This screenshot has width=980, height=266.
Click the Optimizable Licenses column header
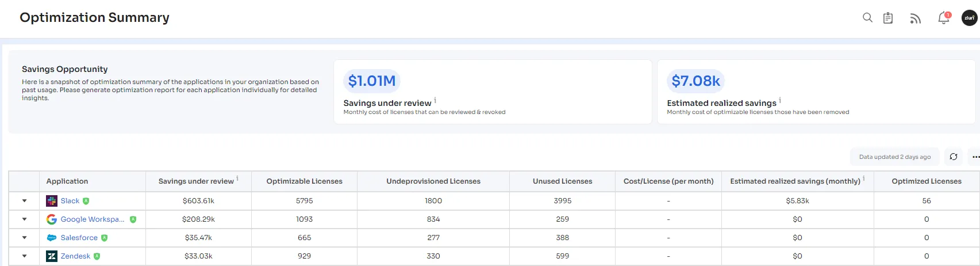click(x=305, y=181)
